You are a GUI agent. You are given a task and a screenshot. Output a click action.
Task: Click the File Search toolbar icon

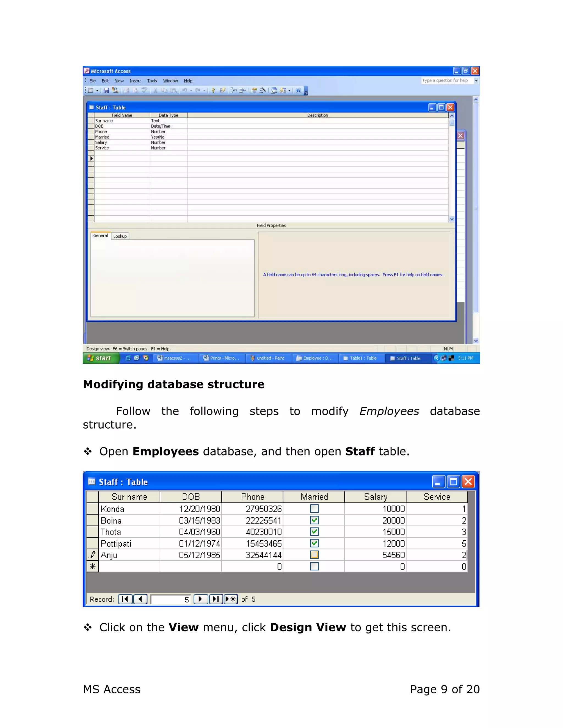115,91
